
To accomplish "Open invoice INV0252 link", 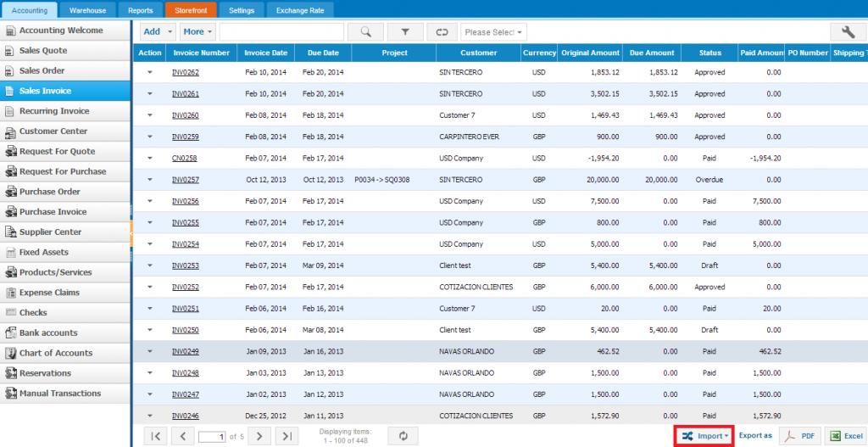I will click(x=186, y=287).
